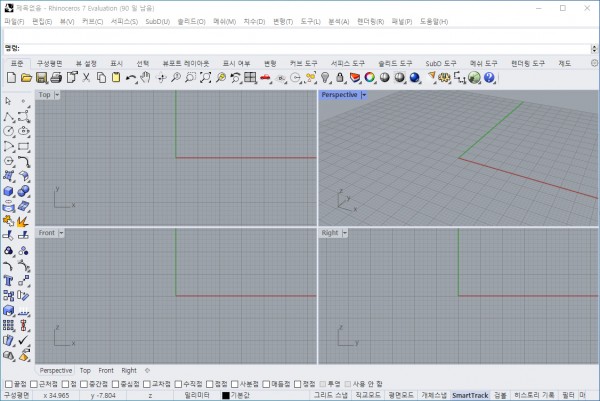Viewport: 600px width, 401px height.
Task: Enable the 사분점 osnap checkbox
Action: (235, 384)
